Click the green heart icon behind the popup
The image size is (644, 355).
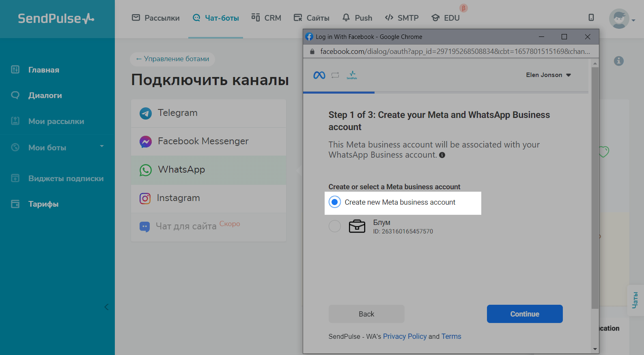[x=605, y=152]
